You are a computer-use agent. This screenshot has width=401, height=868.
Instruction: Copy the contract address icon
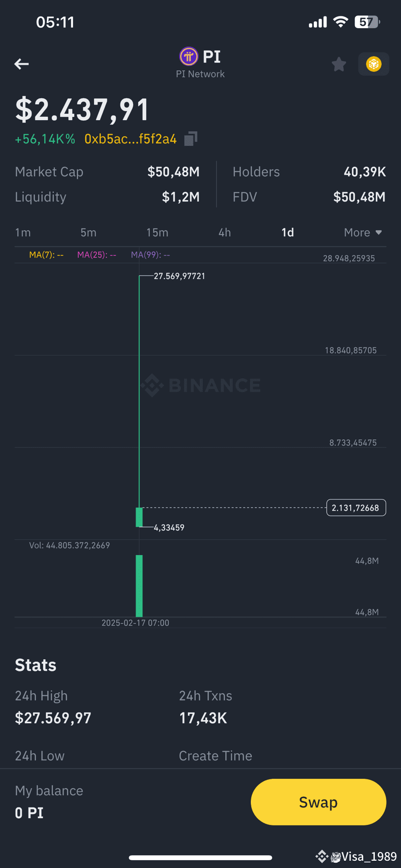(x=191, y=139)
